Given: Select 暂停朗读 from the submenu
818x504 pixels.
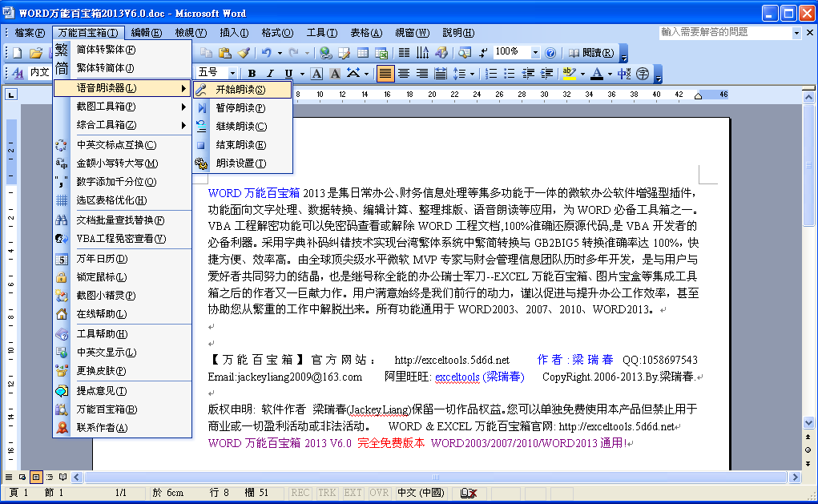Looking at the screenshot, I should [x=242, y=108].
